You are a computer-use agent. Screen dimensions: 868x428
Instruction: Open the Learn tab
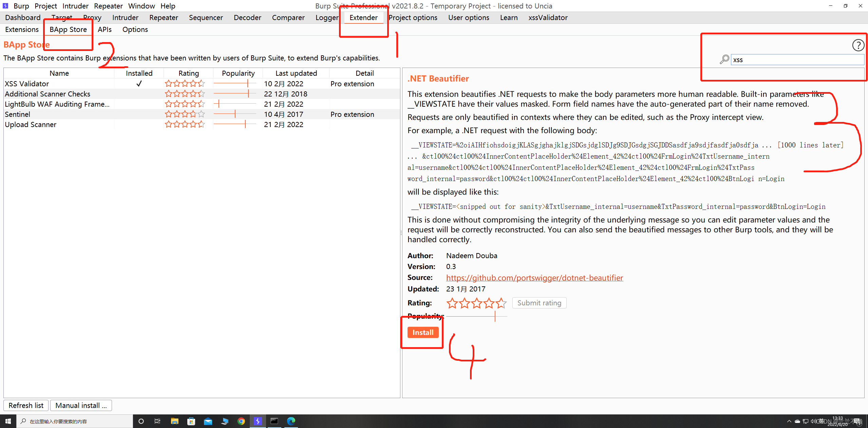(x=509, y=17)
